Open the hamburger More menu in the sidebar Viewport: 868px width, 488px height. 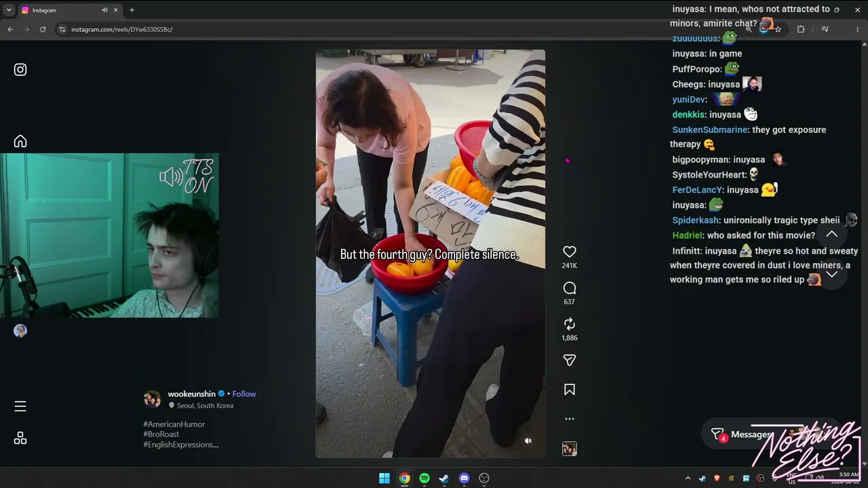pyautogui.click(x=20, y=406)
